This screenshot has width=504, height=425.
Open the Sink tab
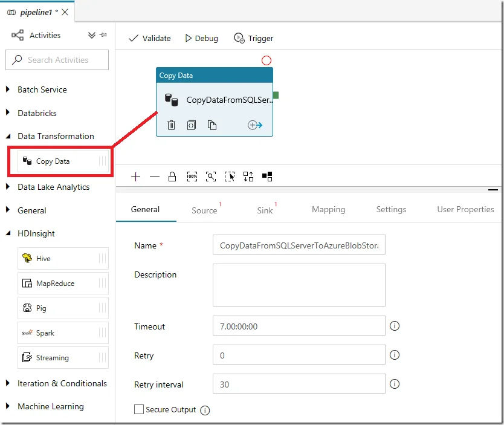(265, 210)
